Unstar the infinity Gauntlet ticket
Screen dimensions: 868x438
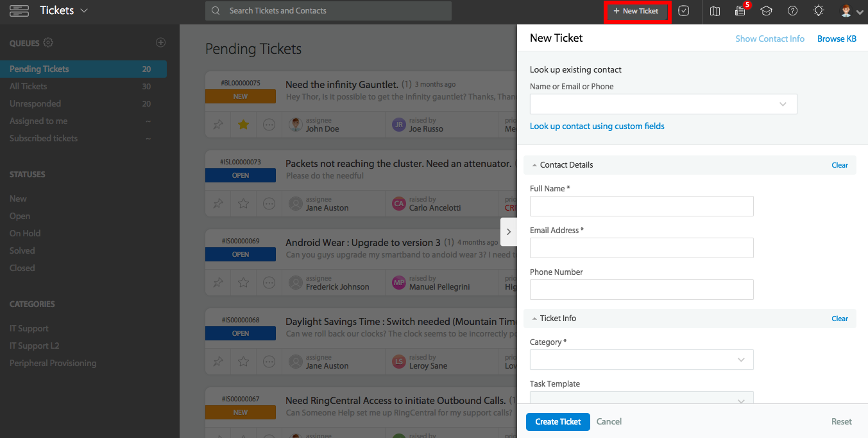click(x=244, y=125)
